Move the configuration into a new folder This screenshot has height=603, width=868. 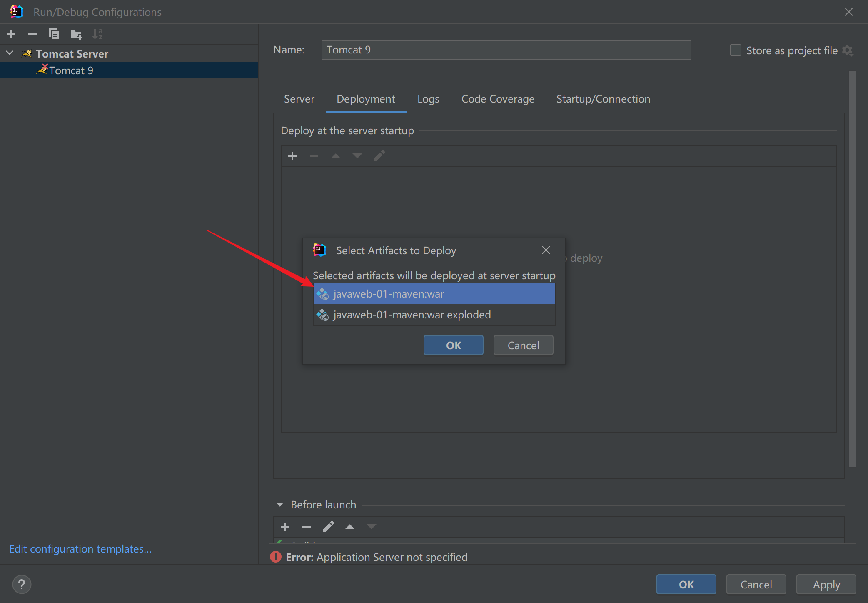[x=76, y=34]
